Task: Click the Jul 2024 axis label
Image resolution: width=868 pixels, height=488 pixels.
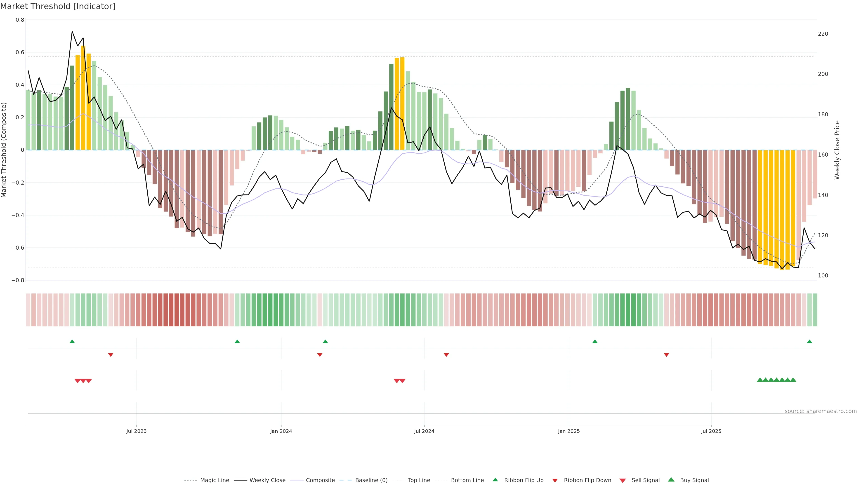Action: tap(424, 431)
